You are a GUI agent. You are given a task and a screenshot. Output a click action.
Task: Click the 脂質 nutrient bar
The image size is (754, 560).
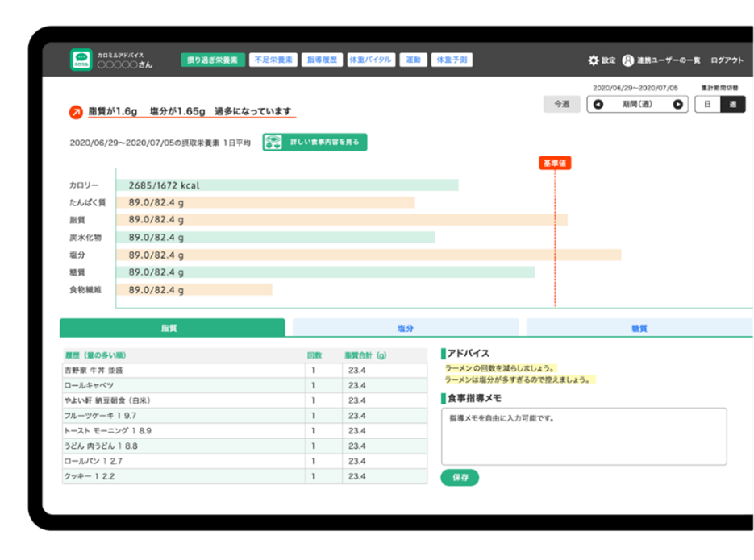click(x=341, y=220)
